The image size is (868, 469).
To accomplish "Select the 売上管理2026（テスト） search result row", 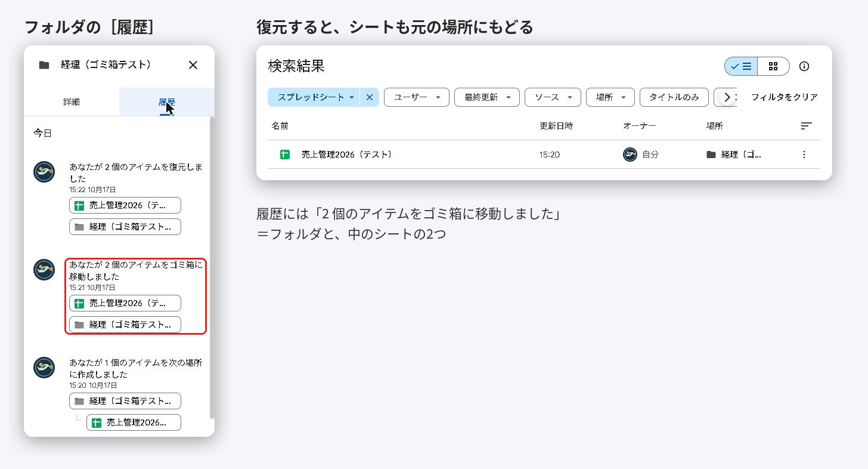I will 544,155.
